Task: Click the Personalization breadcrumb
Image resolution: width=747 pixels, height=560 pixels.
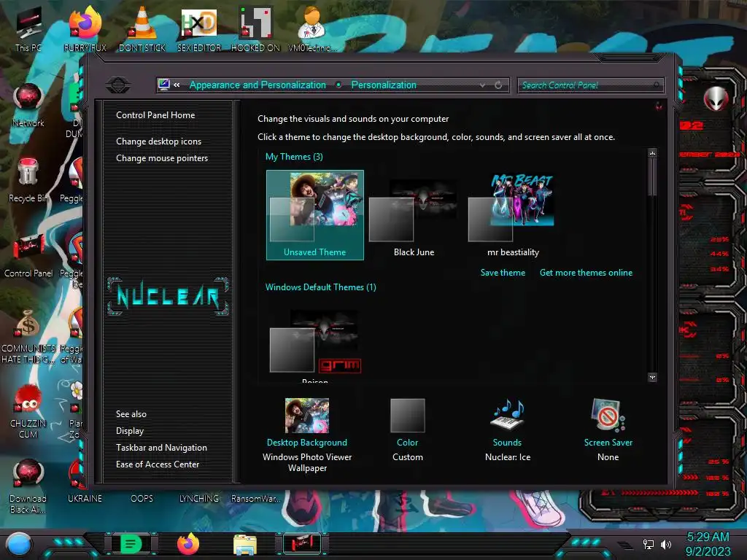Action: (384, 85)
